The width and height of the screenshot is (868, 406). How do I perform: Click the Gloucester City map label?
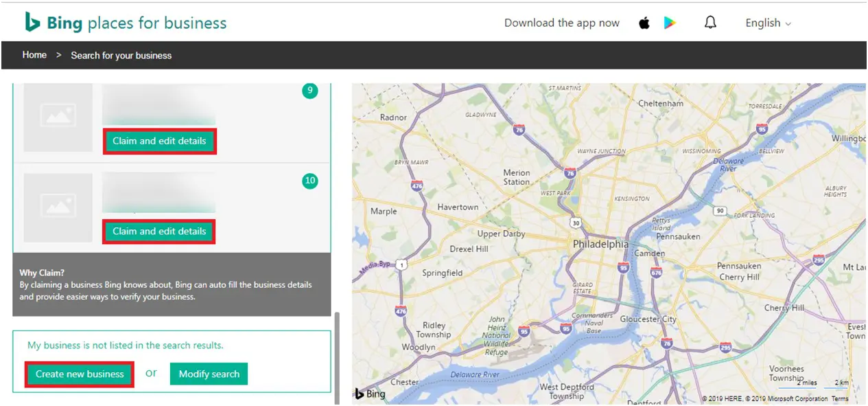point(648,319)
